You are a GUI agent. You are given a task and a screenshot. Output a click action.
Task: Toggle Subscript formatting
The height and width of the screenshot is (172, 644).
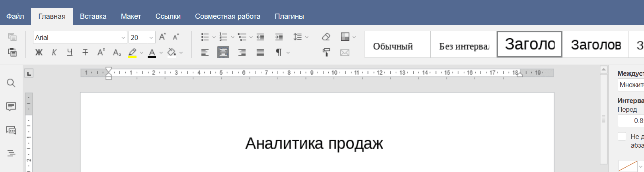point(117,52)
